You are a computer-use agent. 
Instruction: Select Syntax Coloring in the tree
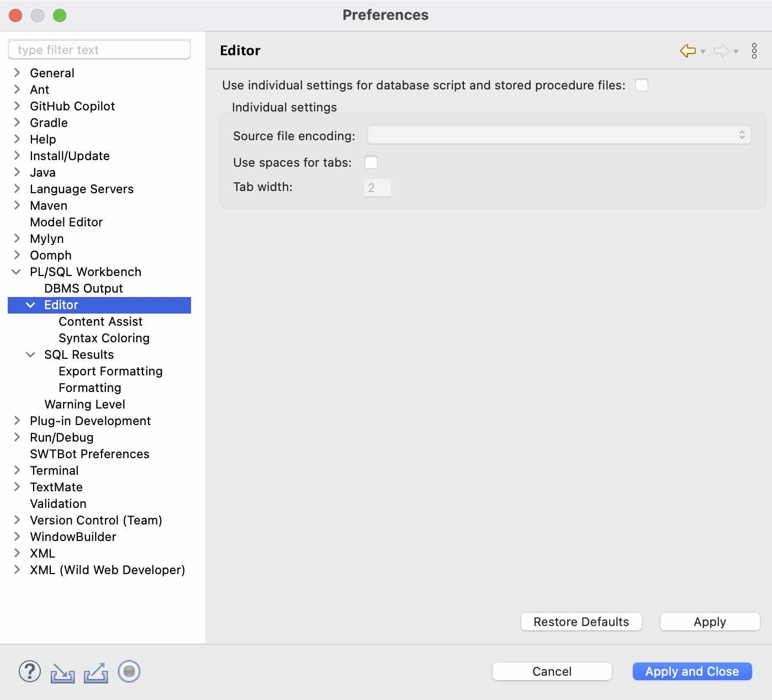tap(104, 338)
